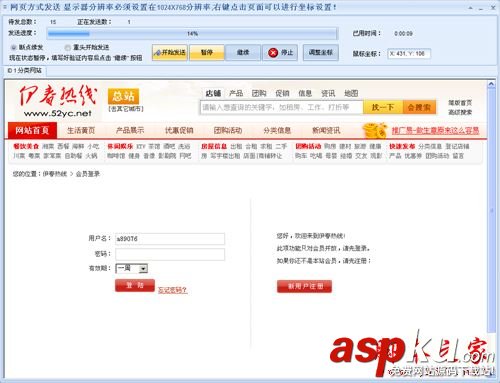The width and height of the screenshot is (500, 383).
Task: Click the orange 总站 badge
Action: 123,97
